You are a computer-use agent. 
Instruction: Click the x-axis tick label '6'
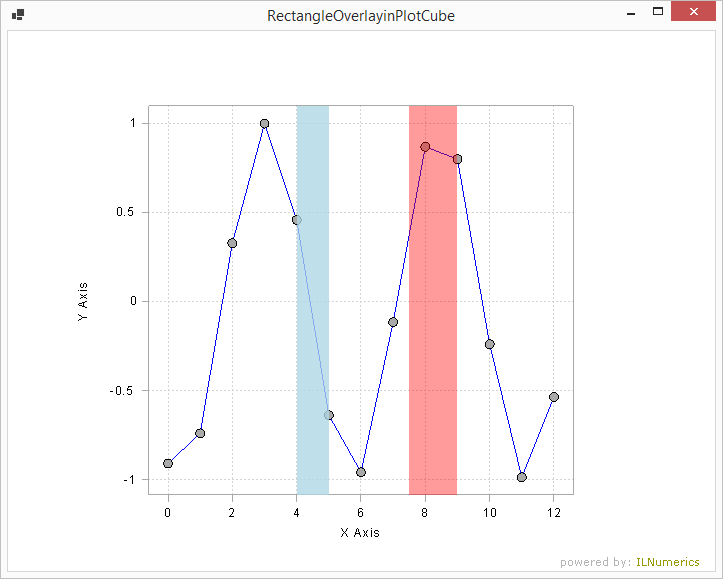[x=361, y=513]
